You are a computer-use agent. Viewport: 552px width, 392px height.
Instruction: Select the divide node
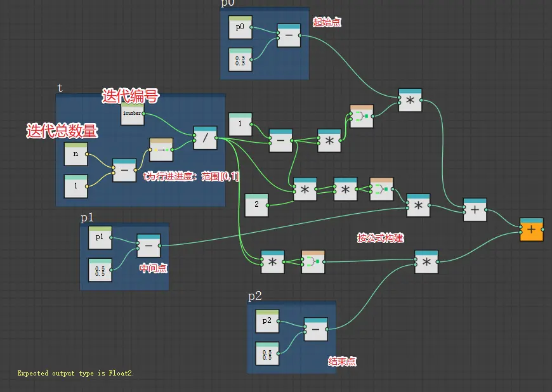[205, 138]
